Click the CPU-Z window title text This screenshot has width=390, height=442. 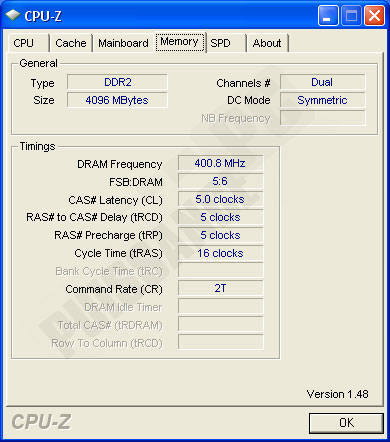click(43, 16)
